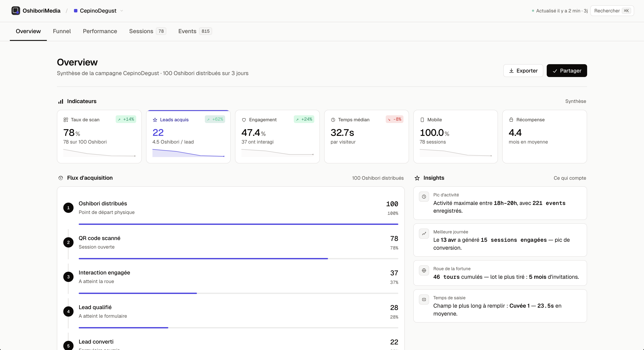Click the 100.0% Mobile value

click(x=434, y=133)
